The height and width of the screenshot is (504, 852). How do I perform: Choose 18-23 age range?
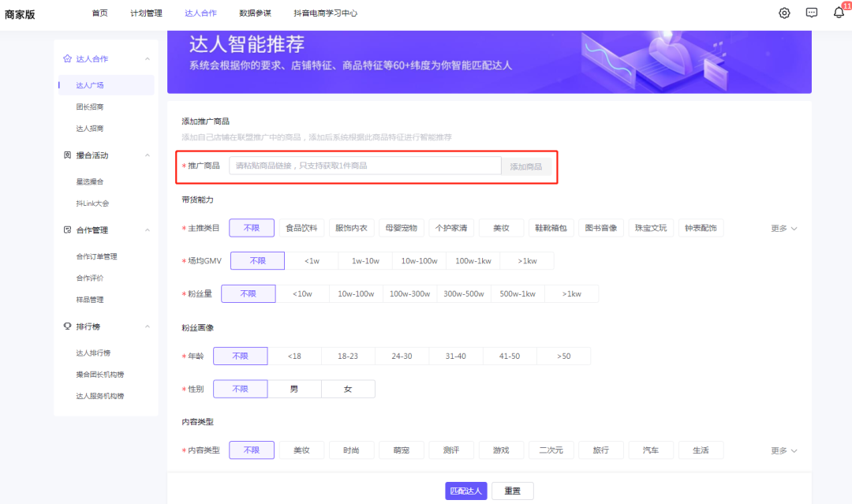pyautogui.click(x=348, y=357)
